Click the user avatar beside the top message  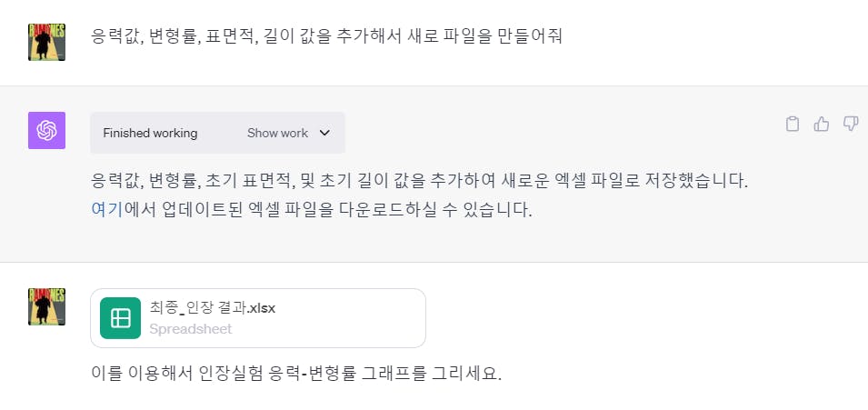46,42
